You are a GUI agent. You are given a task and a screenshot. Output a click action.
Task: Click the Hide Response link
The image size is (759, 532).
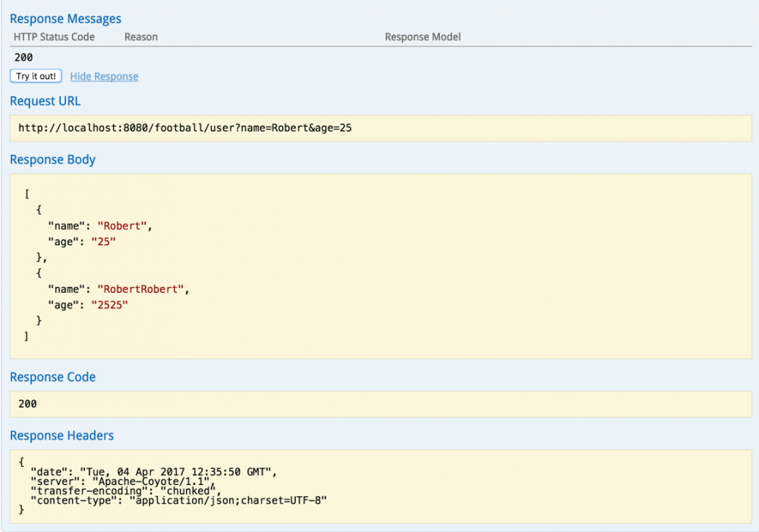(x=104, y=77)
